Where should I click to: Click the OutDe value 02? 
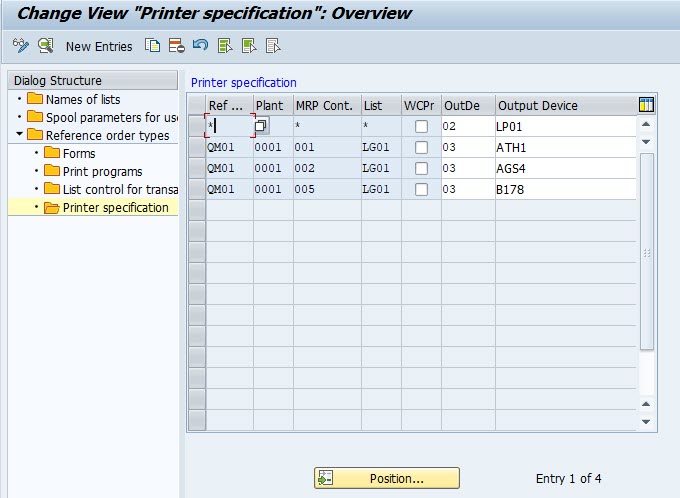pyautogui.click(x=468, y=126)
